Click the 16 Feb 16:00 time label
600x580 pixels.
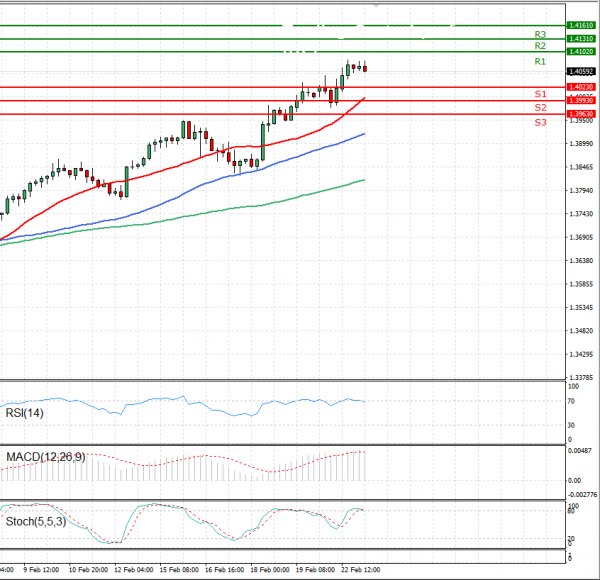click(x=224, y=570)
